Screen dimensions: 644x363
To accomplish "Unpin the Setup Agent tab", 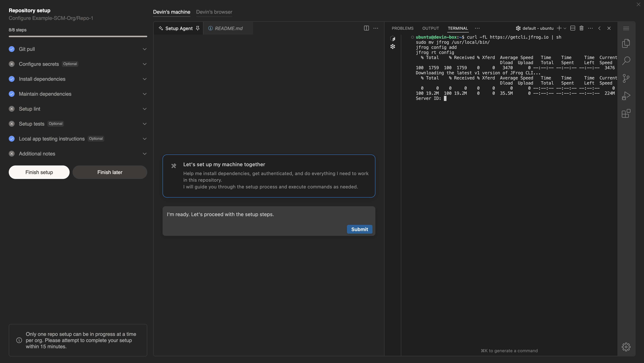I will point(198,28).
